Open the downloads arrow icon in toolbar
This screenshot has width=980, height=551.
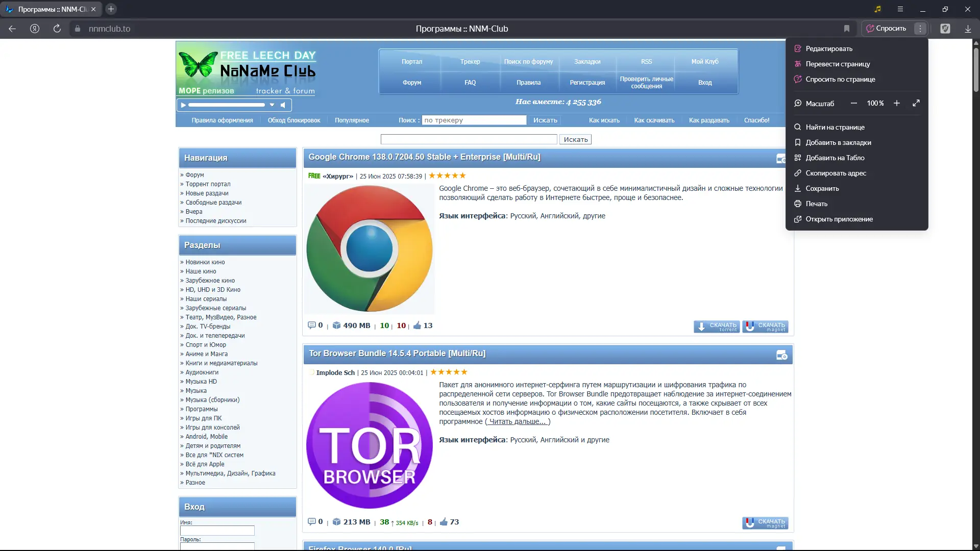coord(968,29)
